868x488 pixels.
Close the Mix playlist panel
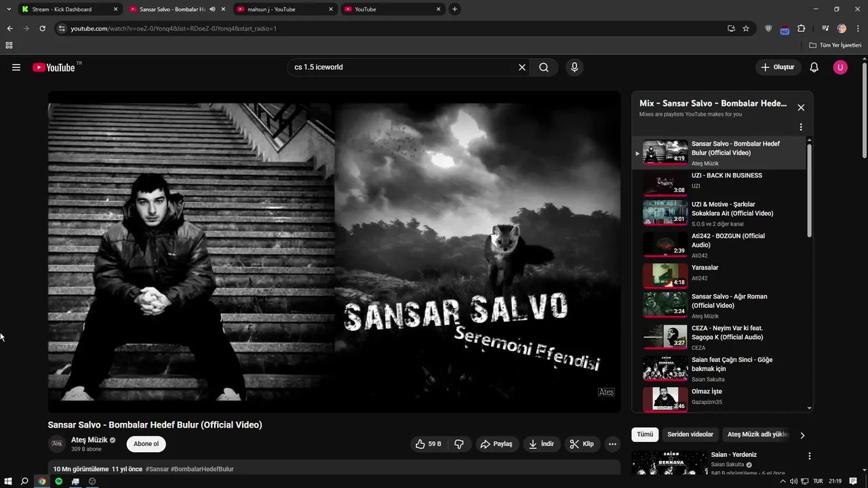click(801, 107)
